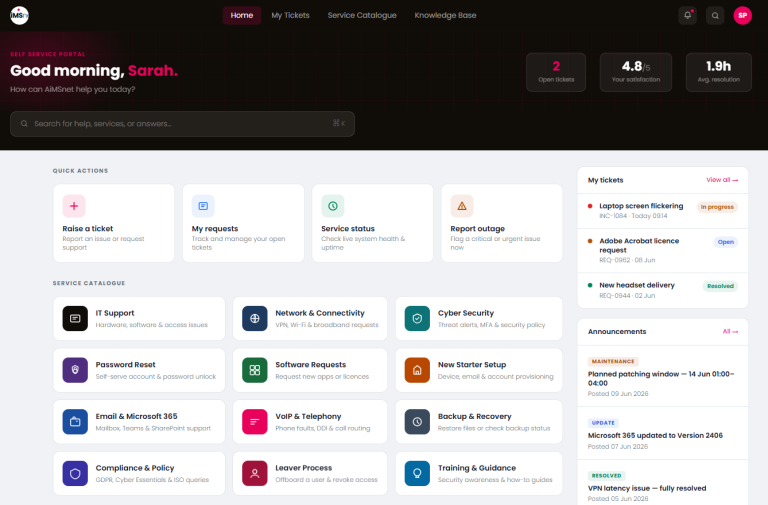Click the Service status card title
The width and height of the screenshot is (768, 505).
[x=348, y=228]
